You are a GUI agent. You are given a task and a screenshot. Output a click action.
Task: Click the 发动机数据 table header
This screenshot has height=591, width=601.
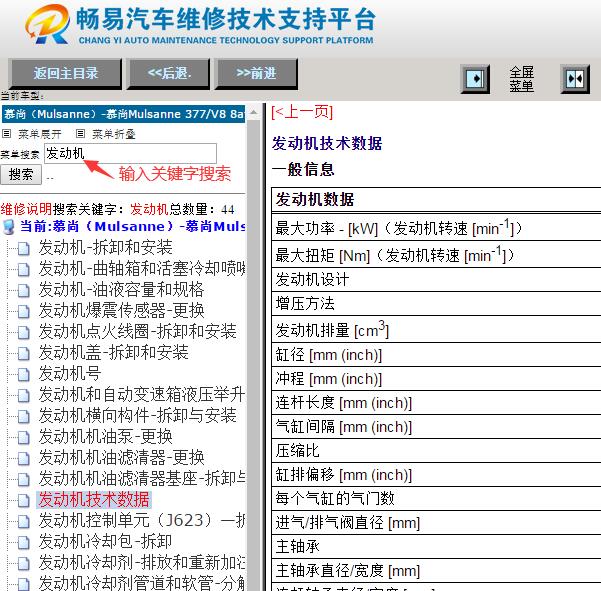(x=436, y=199)
